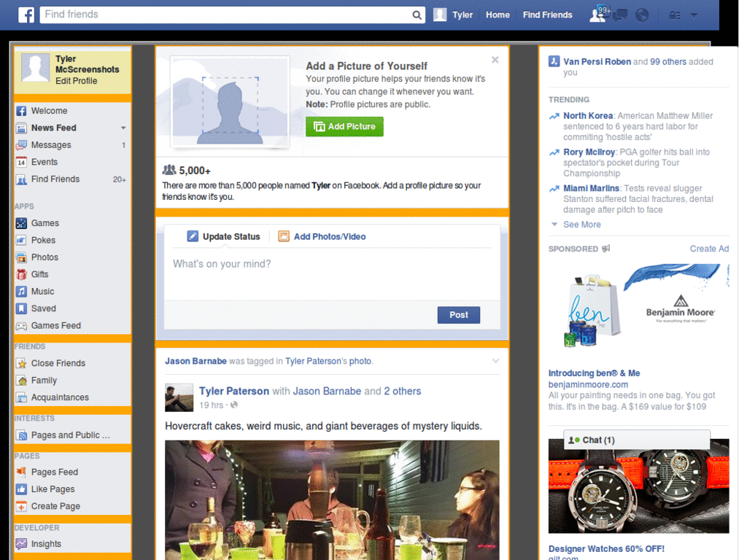The image size is (747, 560).
Task: Open the account menu arrow in top bar
Action: [x=694, y=15]
